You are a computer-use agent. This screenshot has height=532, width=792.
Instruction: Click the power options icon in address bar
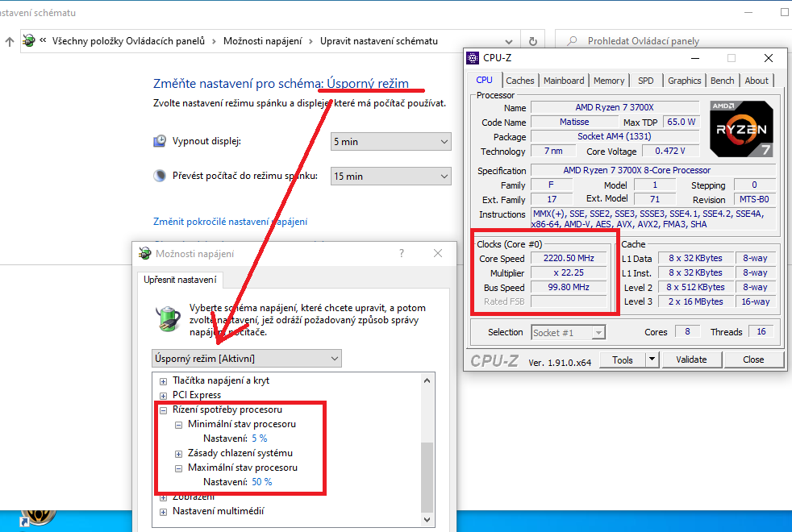(29, 40)
